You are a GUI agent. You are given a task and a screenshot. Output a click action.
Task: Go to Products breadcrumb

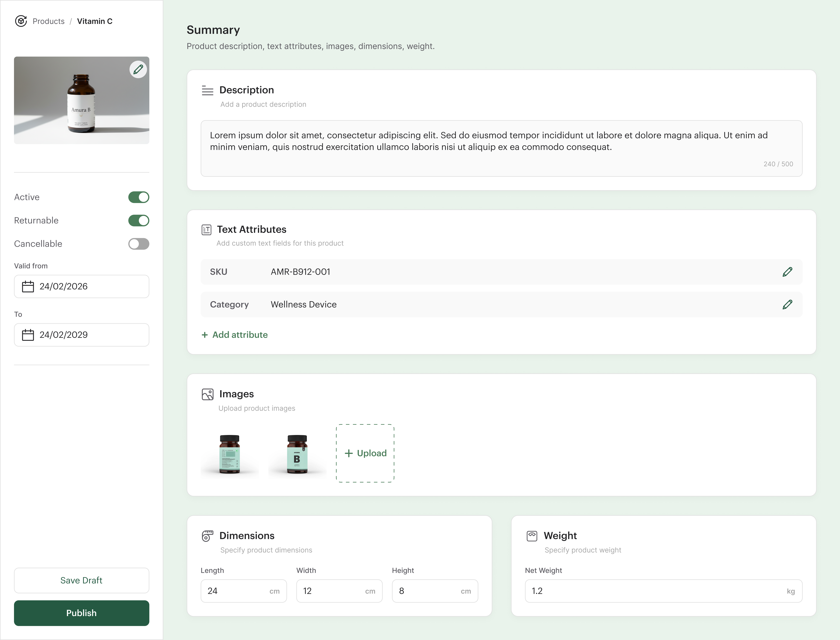pyautogui.click(x=49, y=21)
